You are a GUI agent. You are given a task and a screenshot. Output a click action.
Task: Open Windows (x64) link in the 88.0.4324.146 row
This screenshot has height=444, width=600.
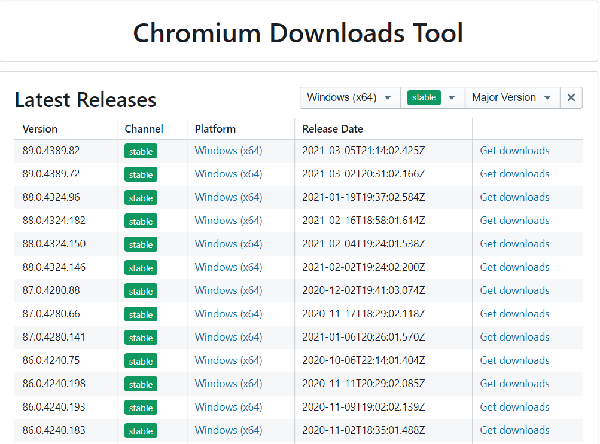click(x=228, y=267)
